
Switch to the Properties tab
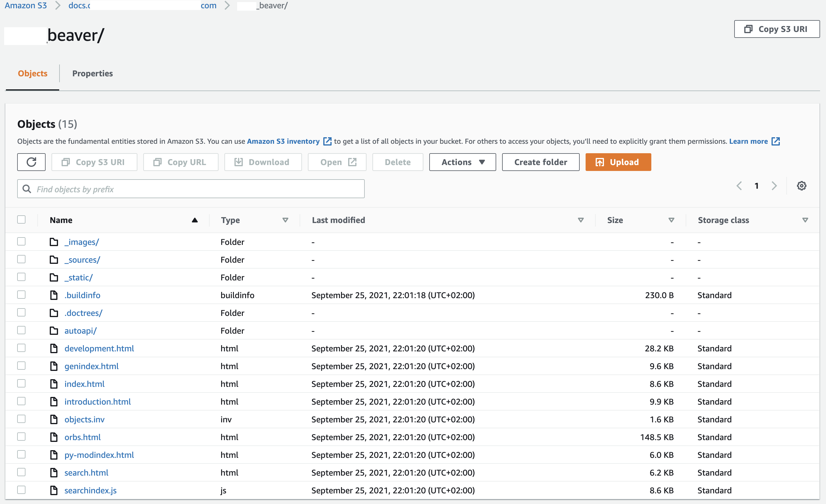93,73
